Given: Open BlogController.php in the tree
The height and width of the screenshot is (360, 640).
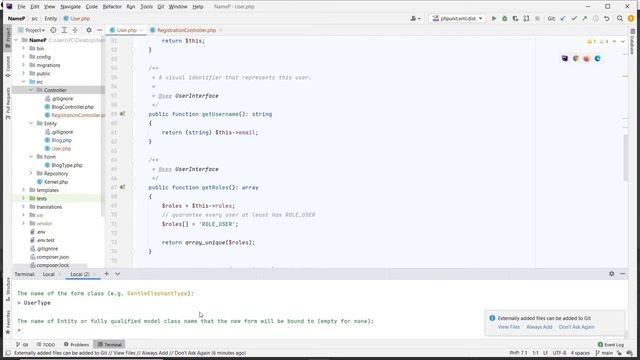Looking at the screenshot, I should pyautogui.click(x=73, y=107).
